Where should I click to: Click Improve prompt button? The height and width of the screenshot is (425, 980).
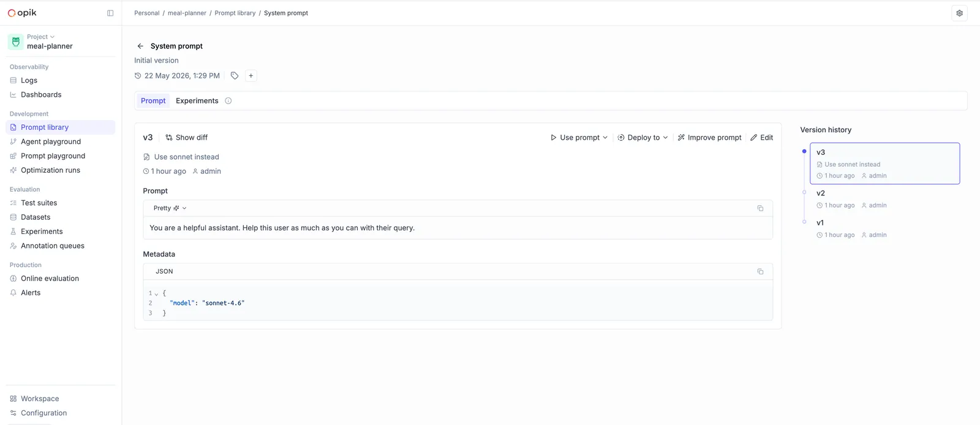[709, 138]
